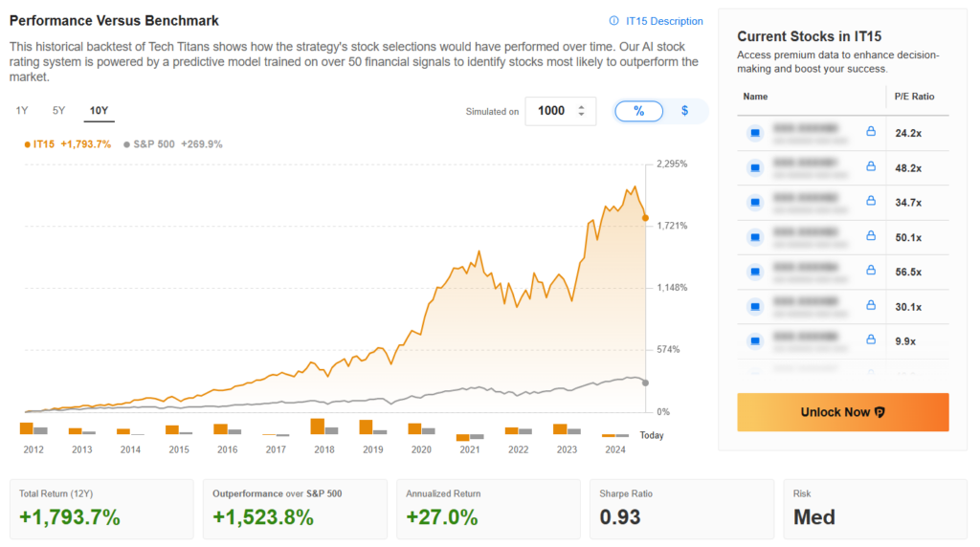This screenshot has height=547, width=980.
Task: Click the blue stock logo in the 56.5x row
Action: tap(754, 272)
